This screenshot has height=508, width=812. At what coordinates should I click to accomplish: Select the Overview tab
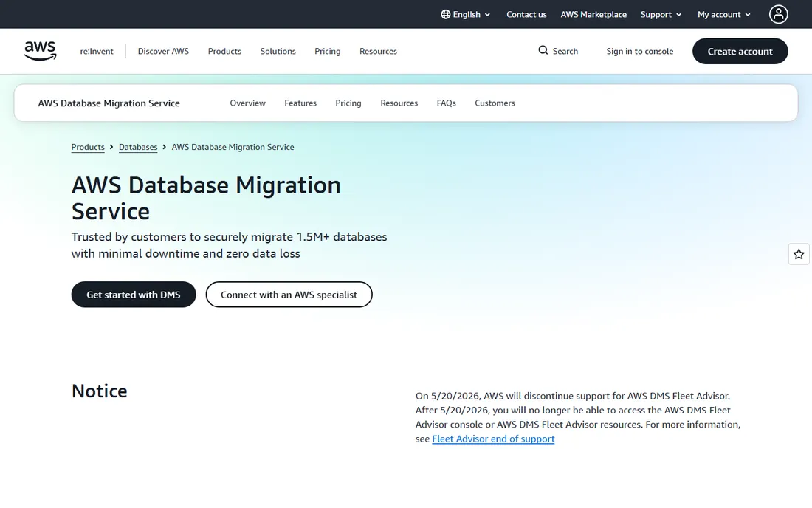247,103
